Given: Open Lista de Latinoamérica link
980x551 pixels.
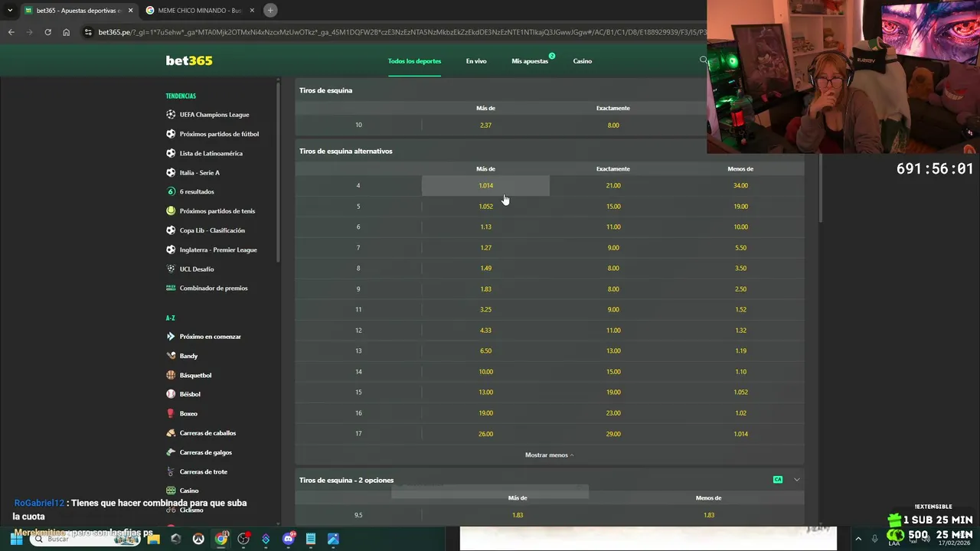Looking at the screenshot, I should (211, 153).
